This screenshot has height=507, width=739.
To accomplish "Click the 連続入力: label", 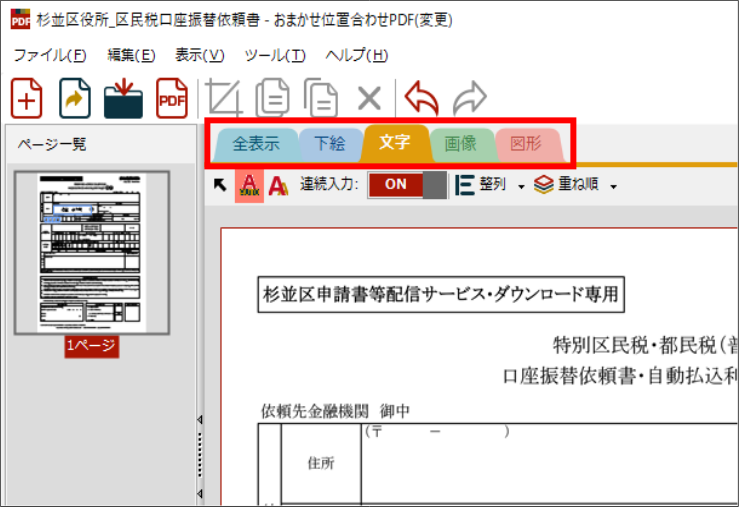I will click(329, 184).
